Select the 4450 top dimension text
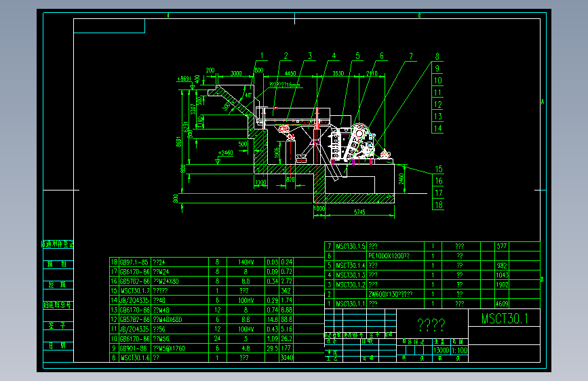 (x=290, y=73)
